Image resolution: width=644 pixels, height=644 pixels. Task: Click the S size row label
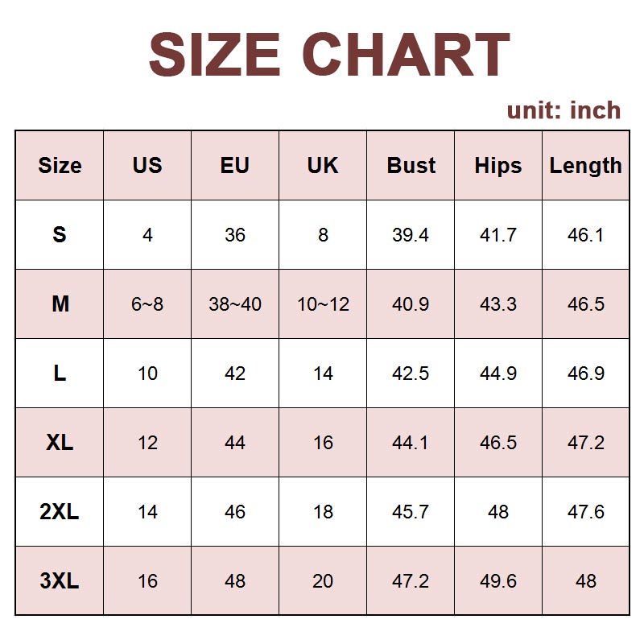[60, 235]
